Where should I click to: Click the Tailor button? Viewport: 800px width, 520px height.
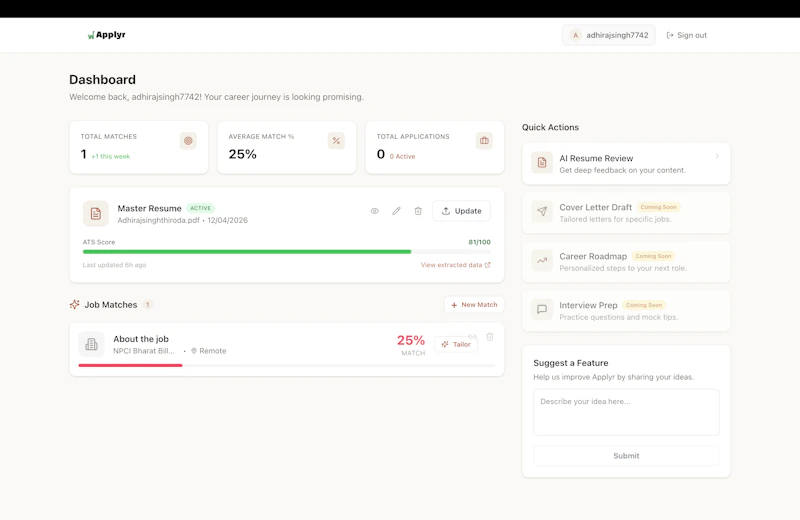click(456, 344)
